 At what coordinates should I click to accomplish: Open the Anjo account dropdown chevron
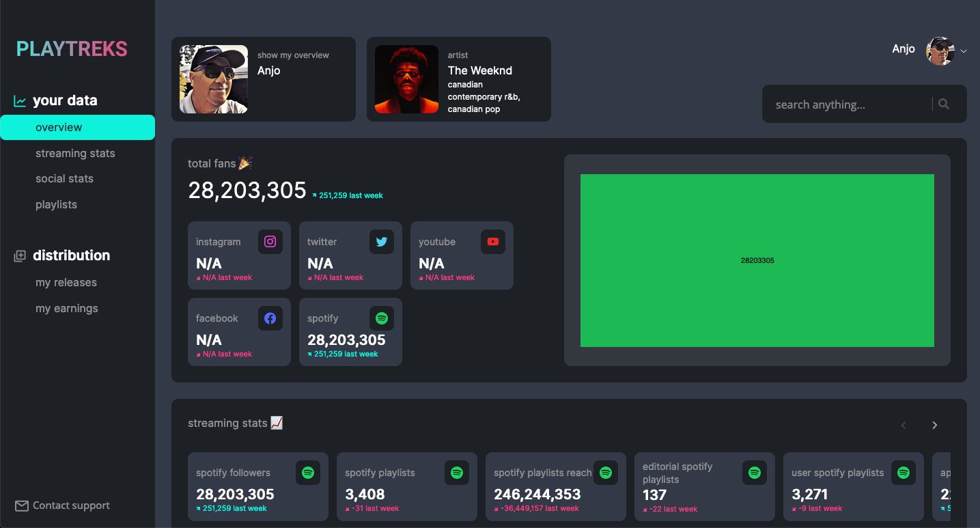pyautogui.click(x=964, y=51)
